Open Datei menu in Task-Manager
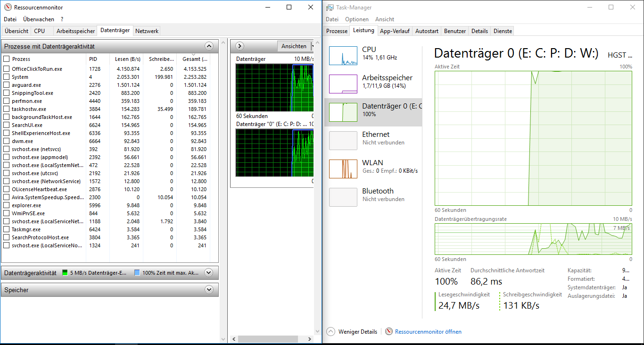This screenshot has width=644, height=345. point(332,19)
